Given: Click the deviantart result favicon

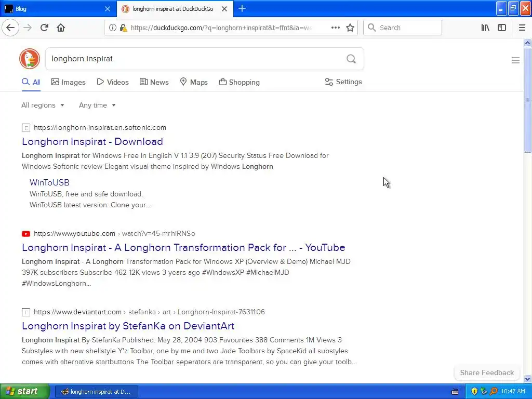Looking at the screenshot, I should click(26, 312).
